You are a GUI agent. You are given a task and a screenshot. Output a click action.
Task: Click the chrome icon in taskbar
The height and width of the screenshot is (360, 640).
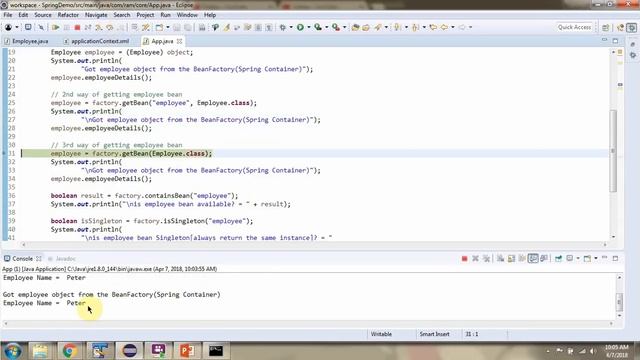tap(70, 351)
